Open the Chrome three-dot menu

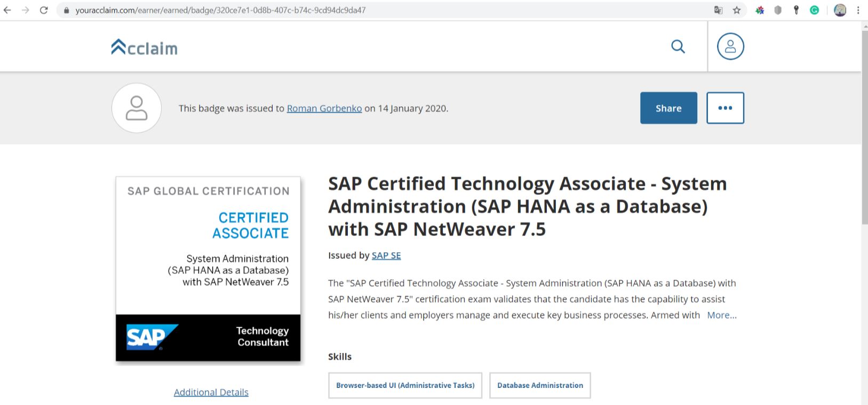(858, 10)
